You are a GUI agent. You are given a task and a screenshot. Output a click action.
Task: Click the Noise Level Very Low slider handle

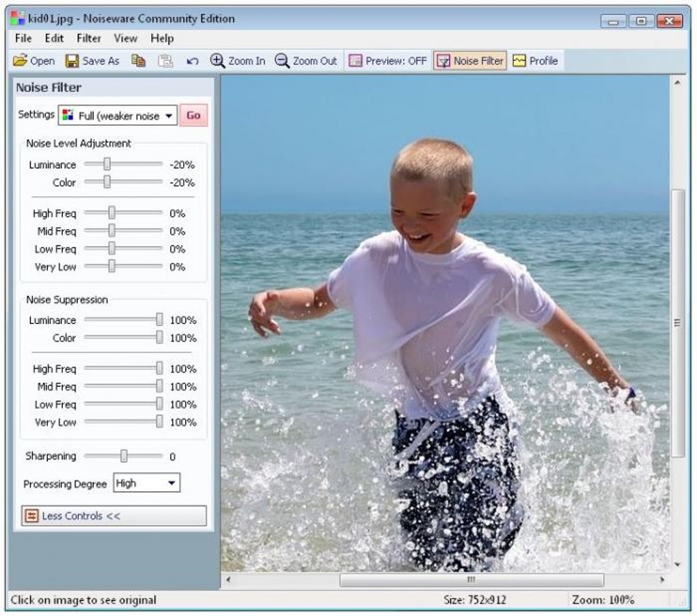[x=111, y=267]
